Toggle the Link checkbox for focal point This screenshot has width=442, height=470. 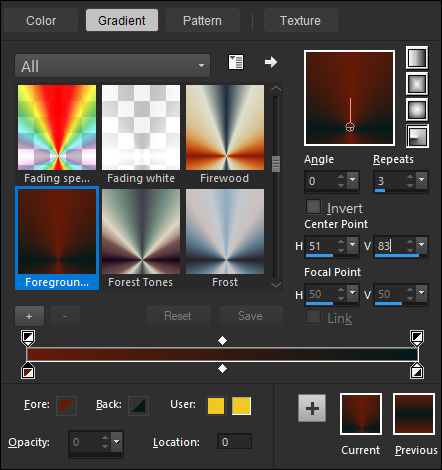[x=313, y=317]
